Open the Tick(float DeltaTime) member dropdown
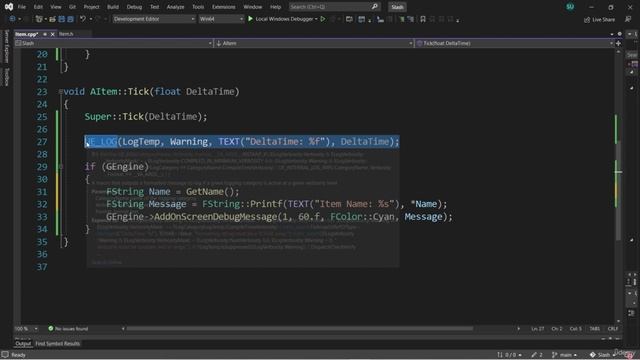The height and width of the screenshot is (360, 640). pos(514,43)
